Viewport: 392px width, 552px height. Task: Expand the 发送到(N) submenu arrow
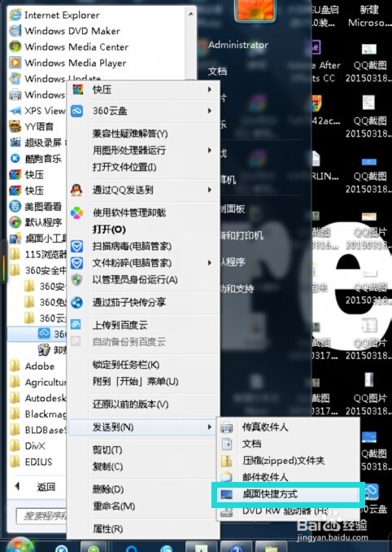[210, 427]
